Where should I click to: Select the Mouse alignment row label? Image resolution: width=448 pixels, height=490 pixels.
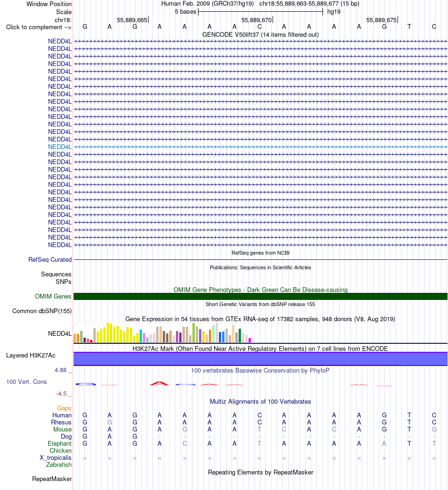(62, 429)
